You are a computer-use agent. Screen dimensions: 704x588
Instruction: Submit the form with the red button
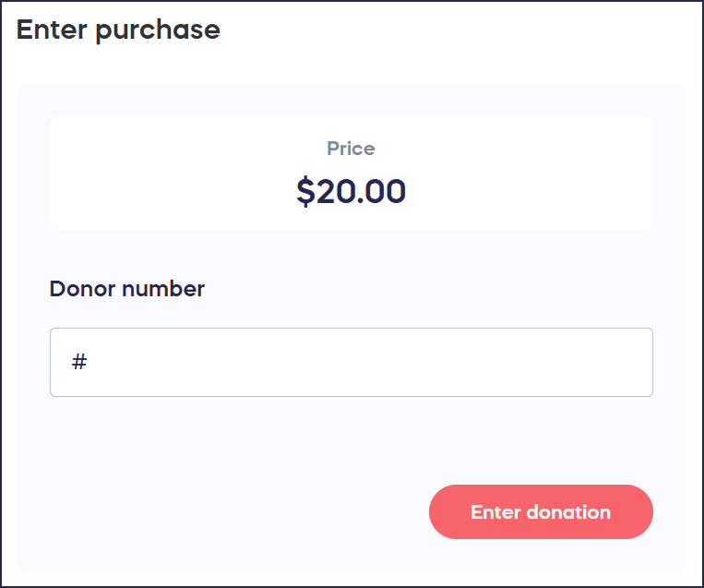pos(541,511)
